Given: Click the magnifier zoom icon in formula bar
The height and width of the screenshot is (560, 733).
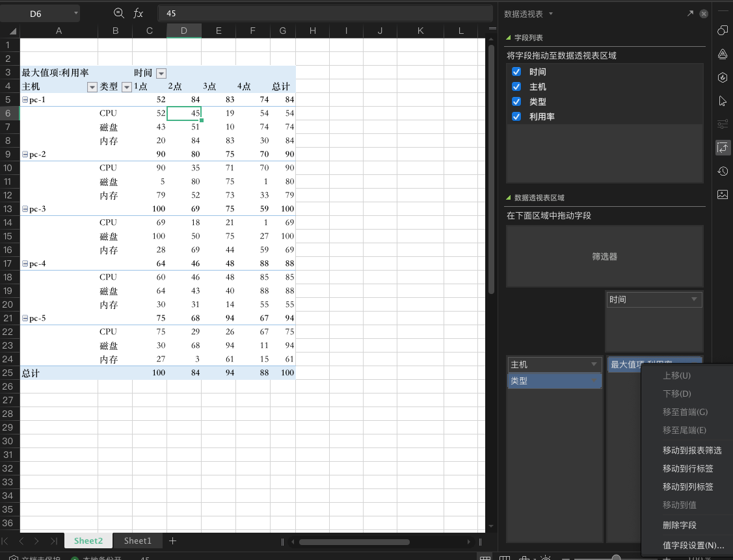Looking at the screenshot, I should pos(118,13).
